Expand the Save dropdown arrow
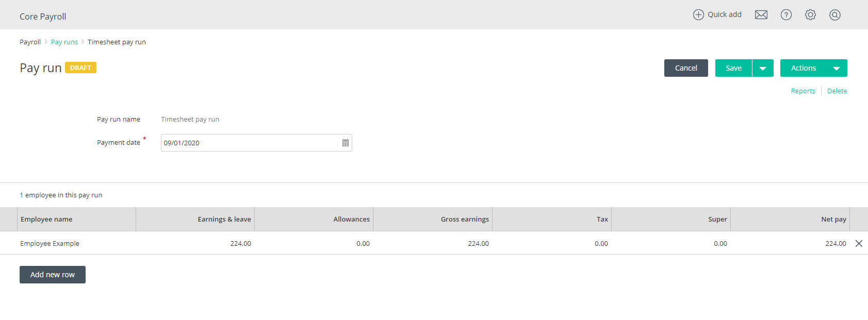 point(763,68)
